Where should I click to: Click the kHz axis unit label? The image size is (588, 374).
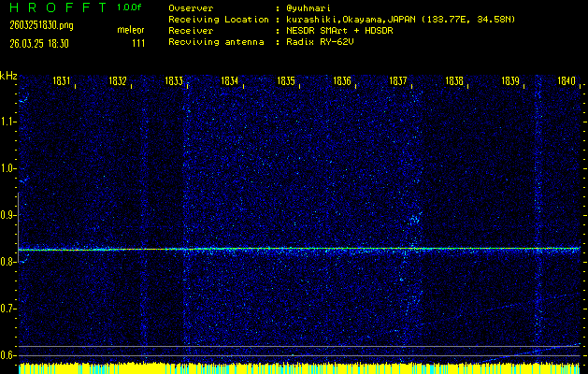[x=8, y=76]
